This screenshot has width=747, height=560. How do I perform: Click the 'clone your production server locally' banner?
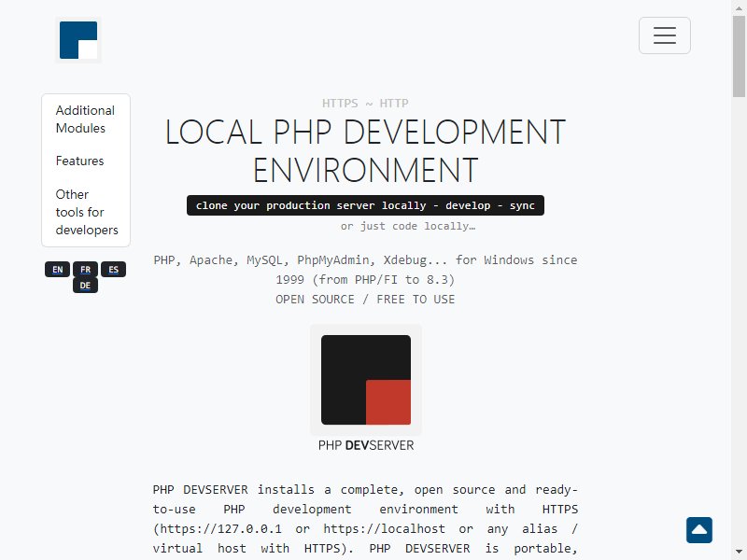(x=365, y=205)
